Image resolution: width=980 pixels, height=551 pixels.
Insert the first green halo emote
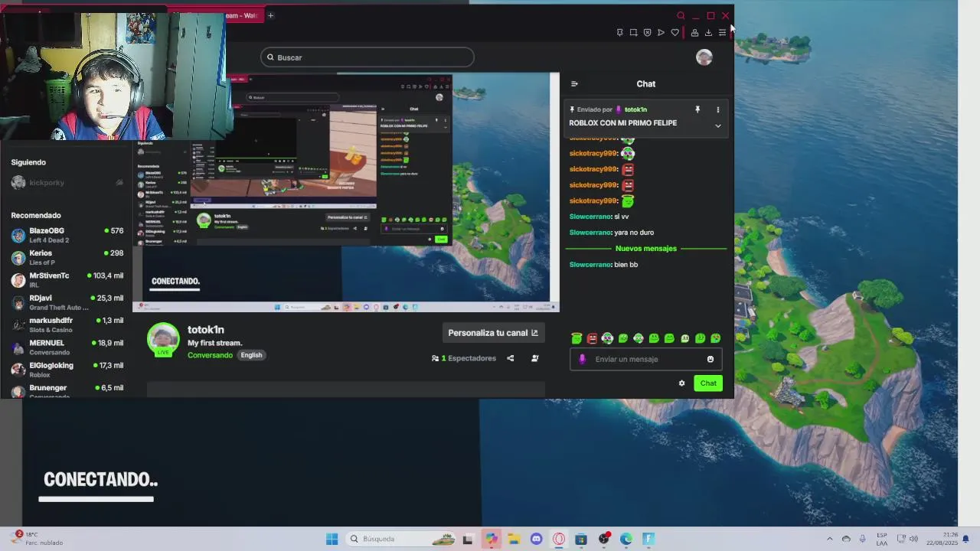point(577,338)
